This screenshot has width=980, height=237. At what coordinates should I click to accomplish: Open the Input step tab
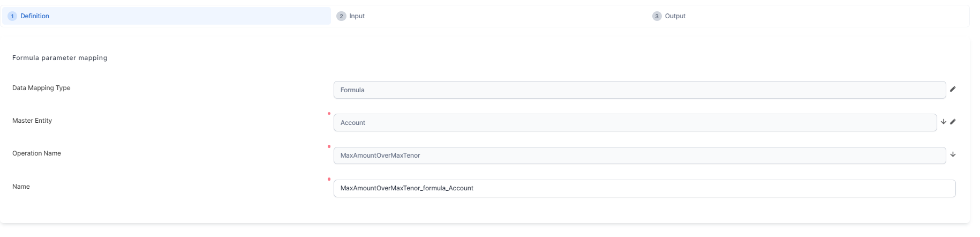pyautogui.click(x=357, y=16)
